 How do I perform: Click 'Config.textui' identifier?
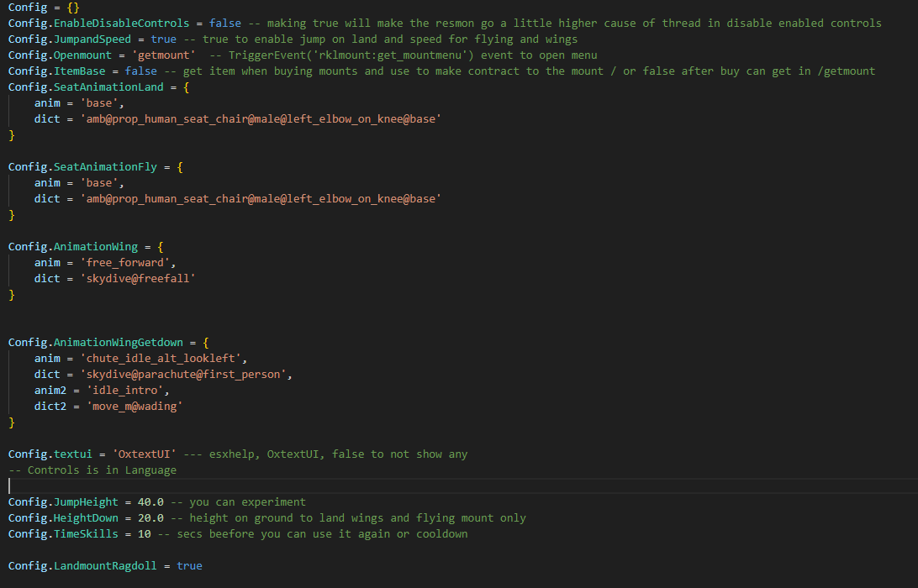pyautogui.click(x=50, y=454)
